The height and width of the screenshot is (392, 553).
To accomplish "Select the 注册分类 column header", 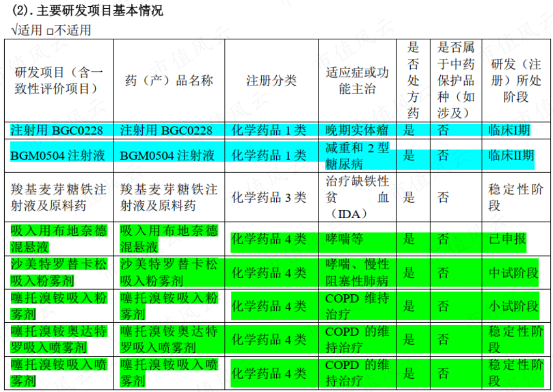I will [271, 81].
